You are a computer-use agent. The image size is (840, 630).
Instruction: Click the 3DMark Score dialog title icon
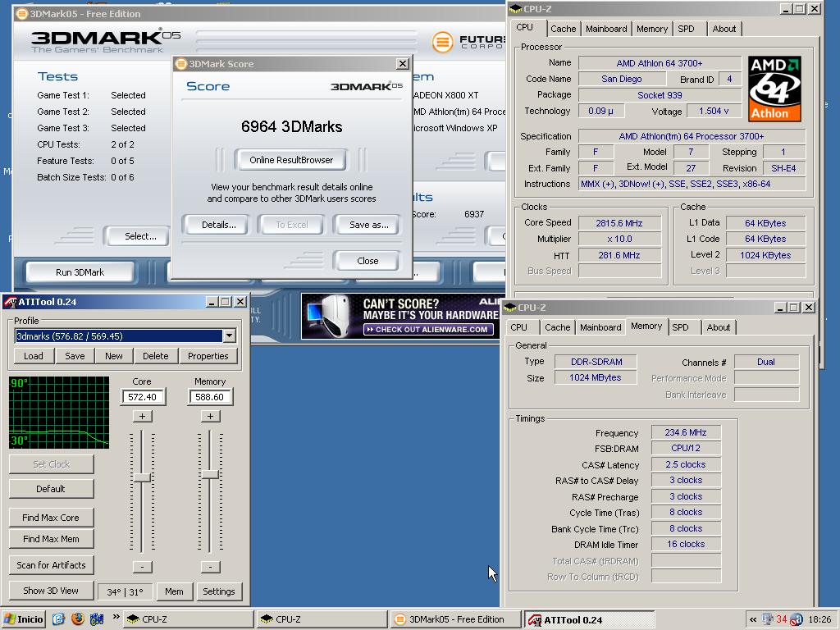point(181,64)
